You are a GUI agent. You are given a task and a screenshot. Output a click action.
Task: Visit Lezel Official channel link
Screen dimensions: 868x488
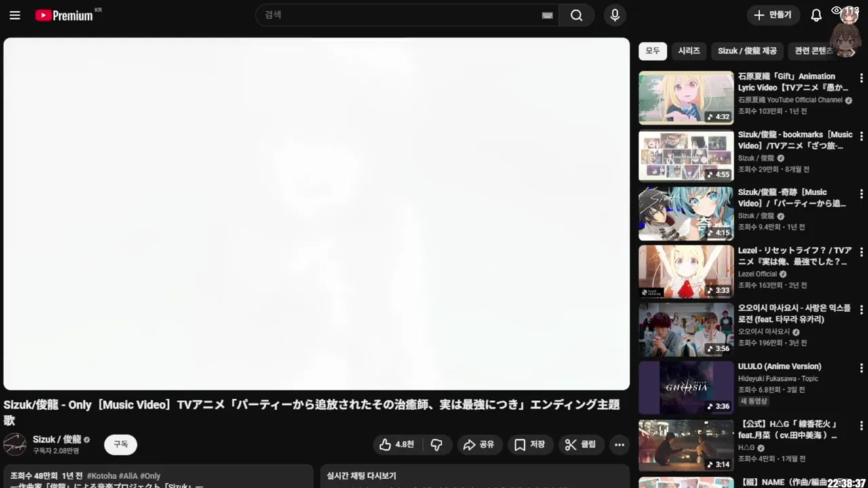[x=757, y=274]
